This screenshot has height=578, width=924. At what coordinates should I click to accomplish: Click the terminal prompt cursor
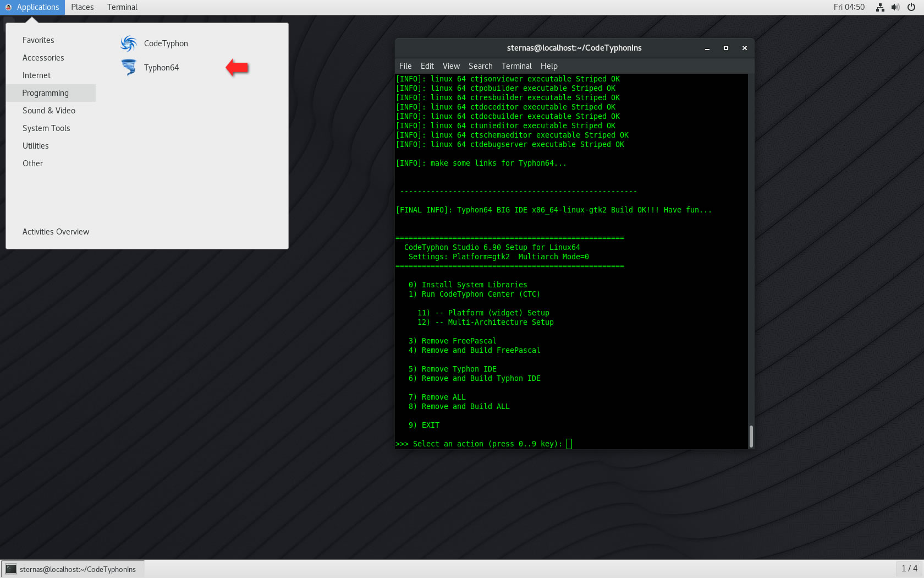569,444
